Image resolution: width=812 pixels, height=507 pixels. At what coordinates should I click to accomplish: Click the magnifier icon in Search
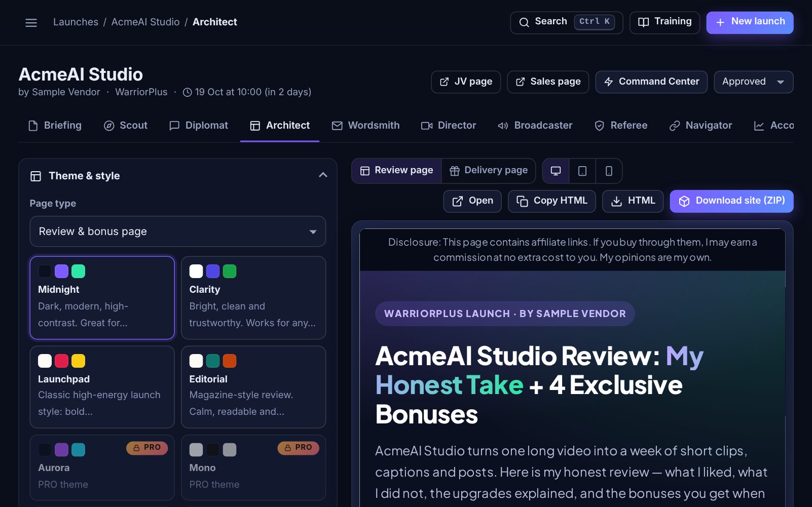(524, 22)
